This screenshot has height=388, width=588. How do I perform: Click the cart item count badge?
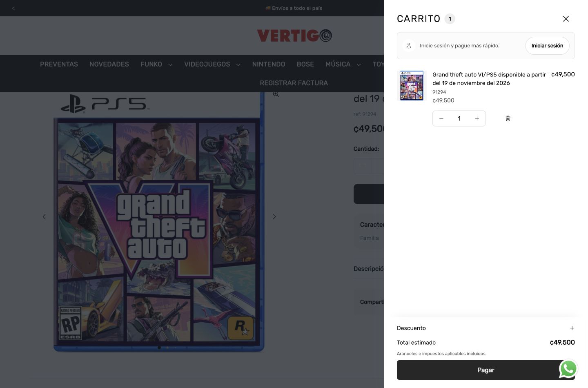click(450, 19)
